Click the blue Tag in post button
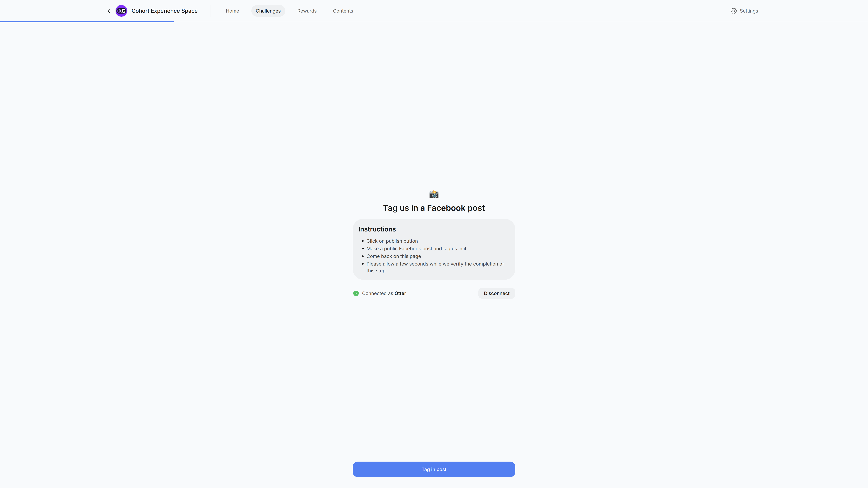The width and height of the screenshot is (868, 488). tap(434, 469)
